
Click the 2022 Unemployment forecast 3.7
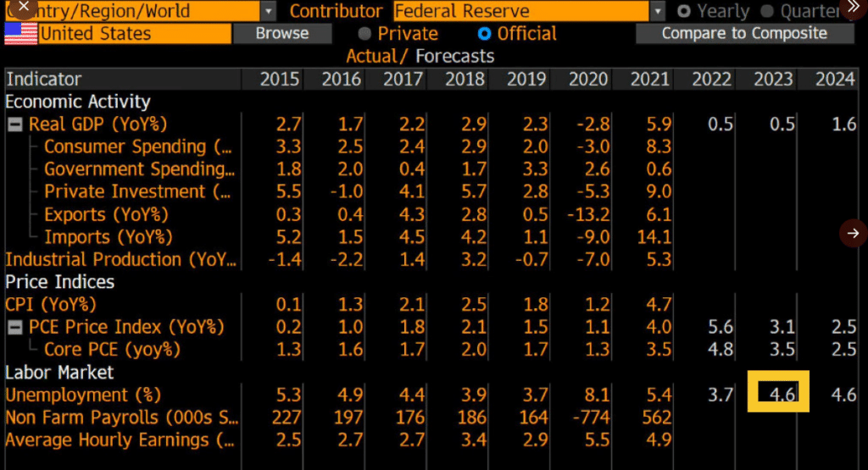(x=721, y=395)
